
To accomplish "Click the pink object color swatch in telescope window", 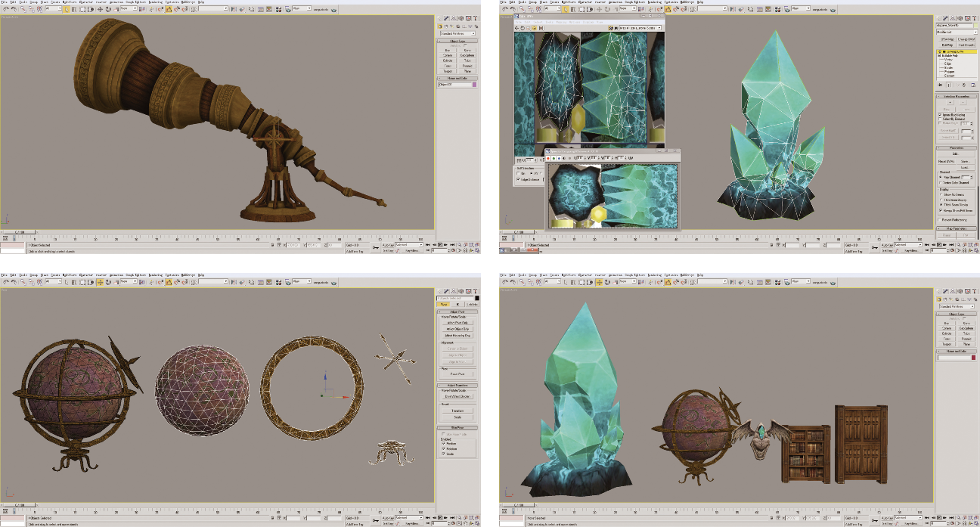I will [474, 85].
